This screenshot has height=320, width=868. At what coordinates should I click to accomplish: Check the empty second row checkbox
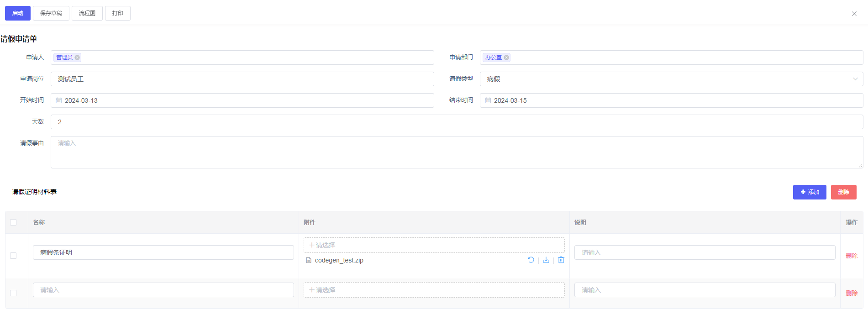click(13, 293)
